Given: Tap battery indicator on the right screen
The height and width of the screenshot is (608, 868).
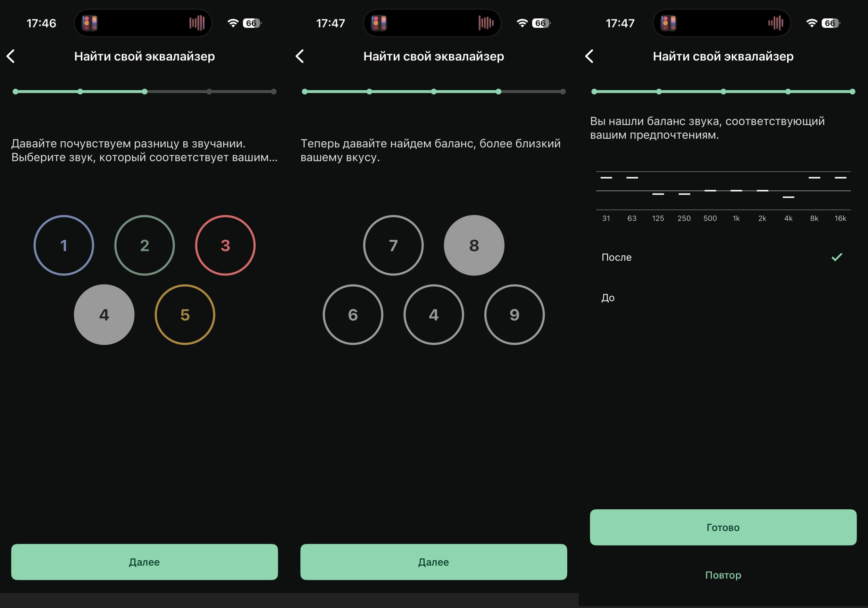Looking at the screenshot, I should [x=831, y=23].
